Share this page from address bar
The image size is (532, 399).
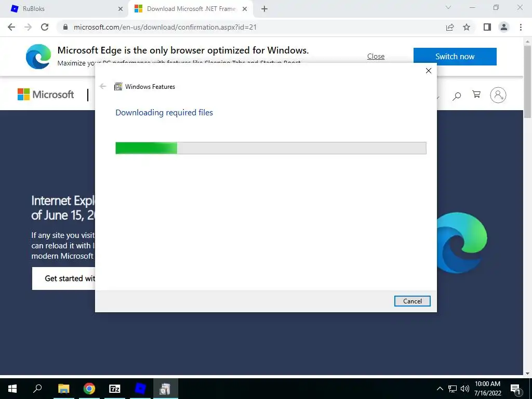tap(450, 27)
